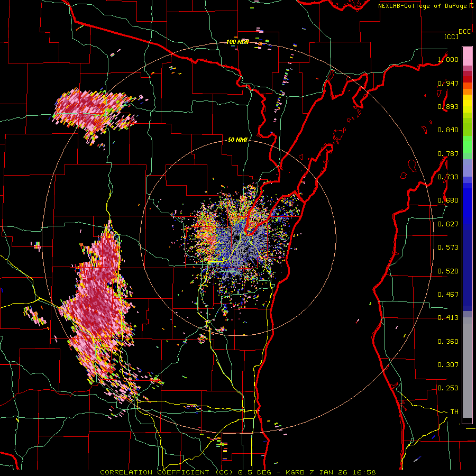The image size is (476, 476).
Task: Click the 7 JAN 26 date text
Action: (x=327, y=472)
